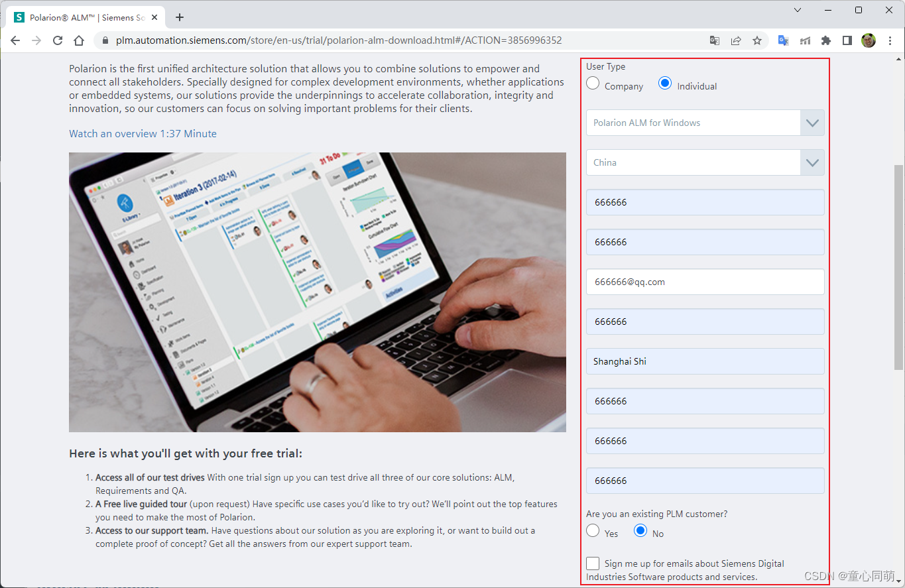Click the free trial heading text

point(186,454)
